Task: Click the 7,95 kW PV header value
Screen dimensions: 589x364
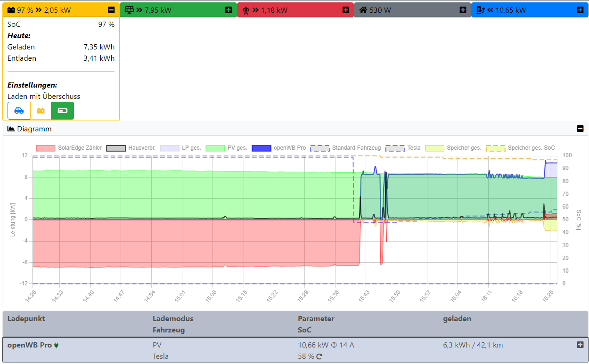Action: [x=158, y=10]
